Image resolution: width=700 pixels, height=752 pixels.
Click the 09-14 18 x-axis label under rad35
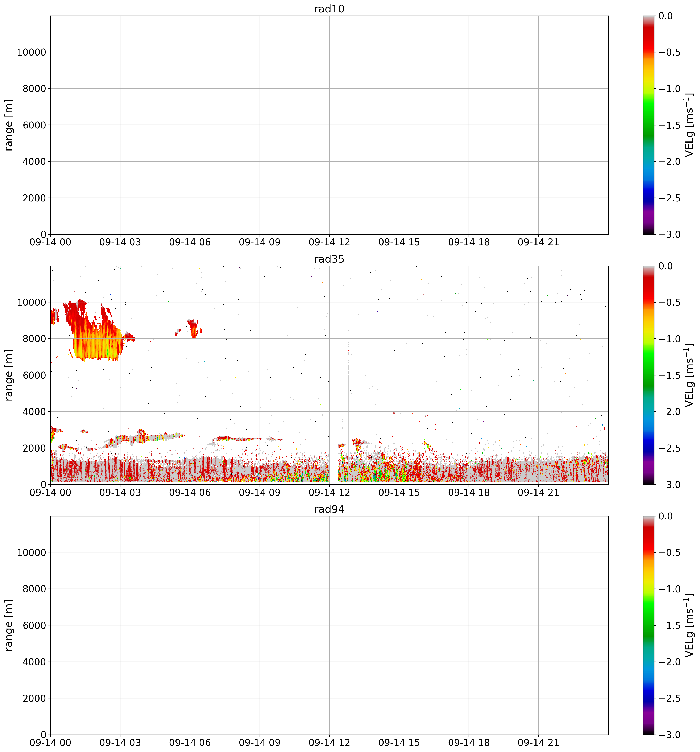pyautogui.click(x=469, y=493)
